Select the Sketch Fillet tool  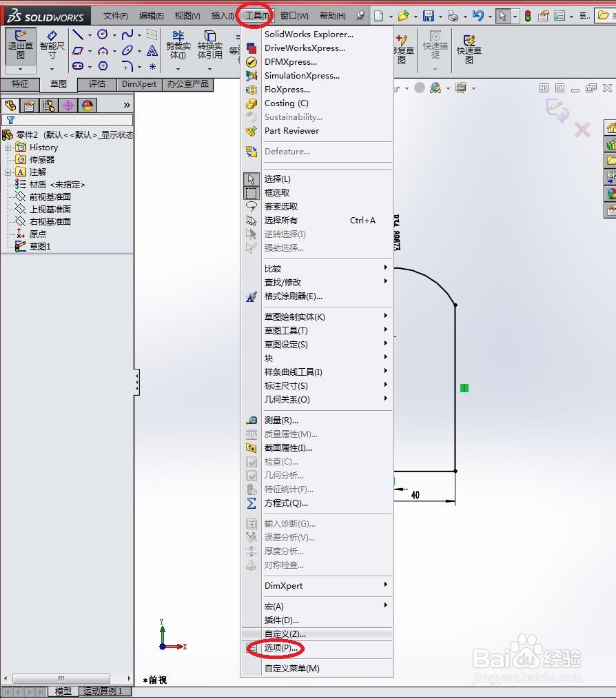point(127,66)
